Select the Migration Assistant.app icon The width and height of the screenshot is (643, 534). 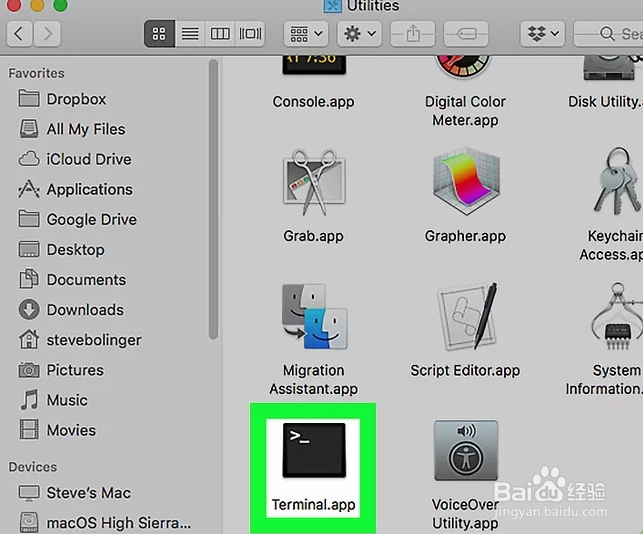point(315,316)
